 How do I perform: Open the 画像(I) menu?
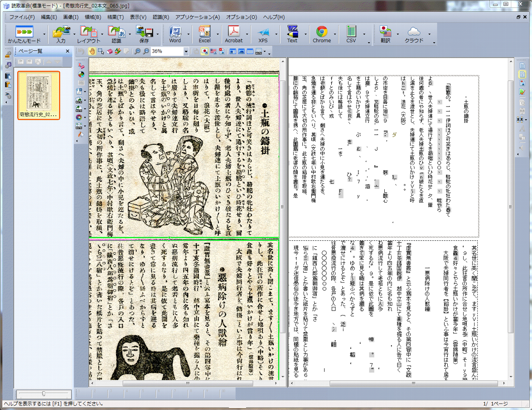click(71, 17)
